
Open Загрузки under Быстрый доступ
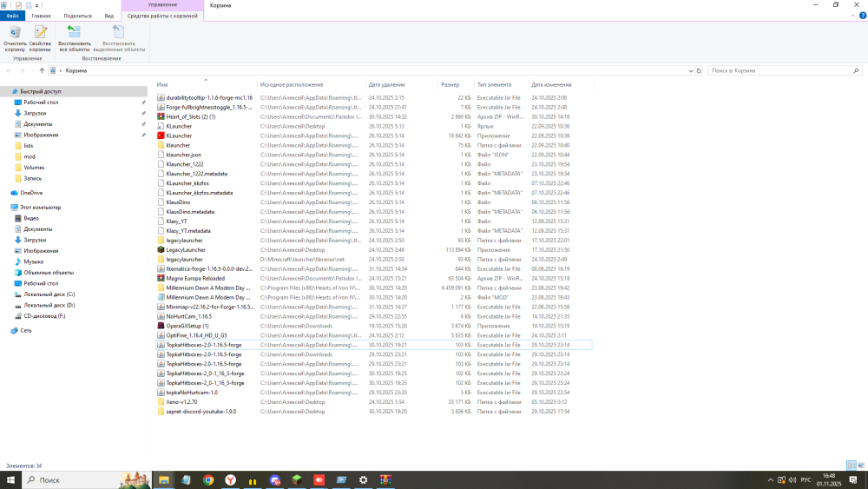(35, 113)
